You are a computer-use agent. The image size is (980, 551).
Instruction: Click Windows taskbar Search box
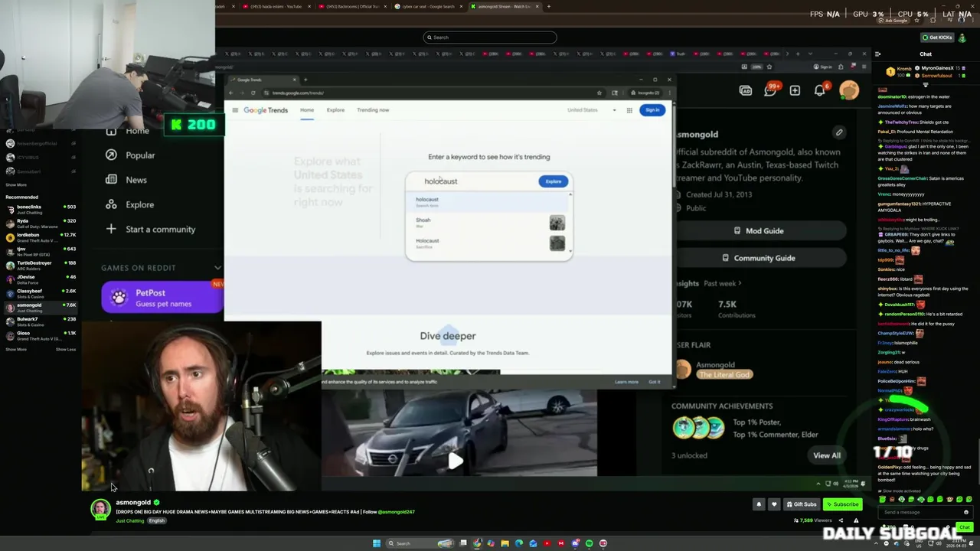(420, 543)
